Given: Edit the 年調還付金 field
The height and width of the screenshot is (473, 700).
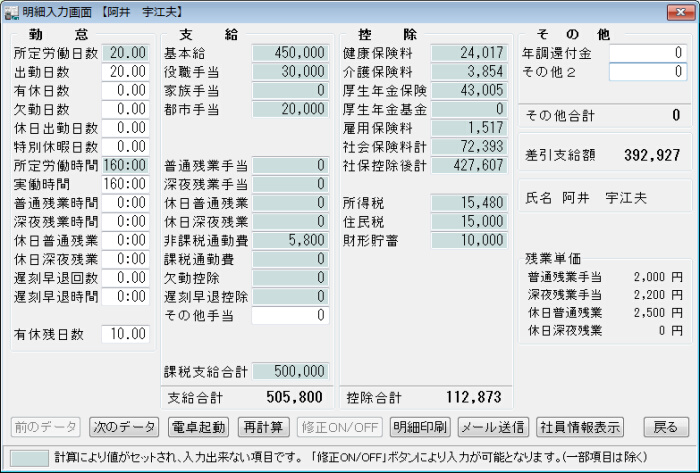Looking at the screenshot, I should click(x=648, y=53).
